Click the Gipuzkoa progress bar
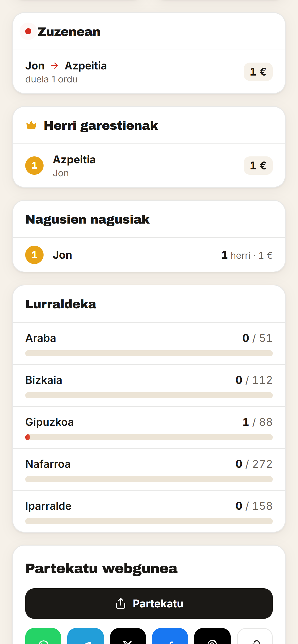The width and height of the screenshot is (298, 644). pyautogui.click(x=149, y=437)
